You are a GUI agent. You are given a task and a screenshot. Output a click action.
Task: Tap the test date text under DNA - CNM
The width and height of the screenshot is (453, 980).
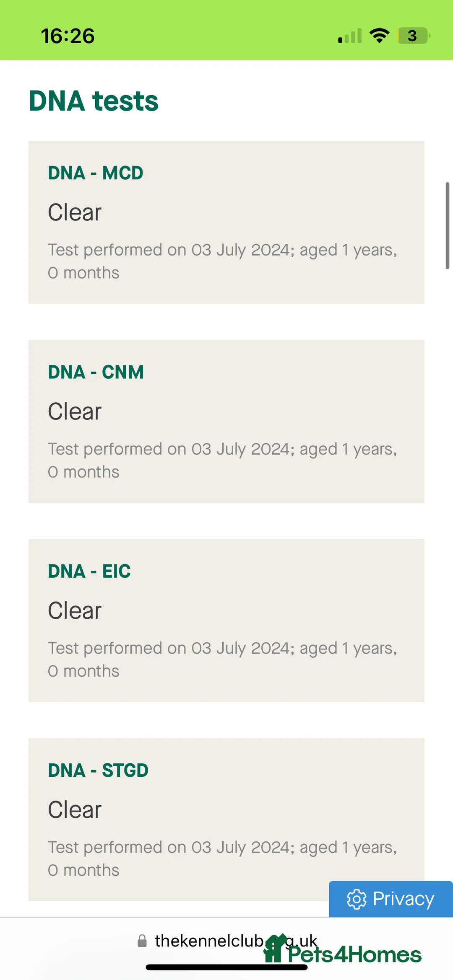[x=222, y=460]
